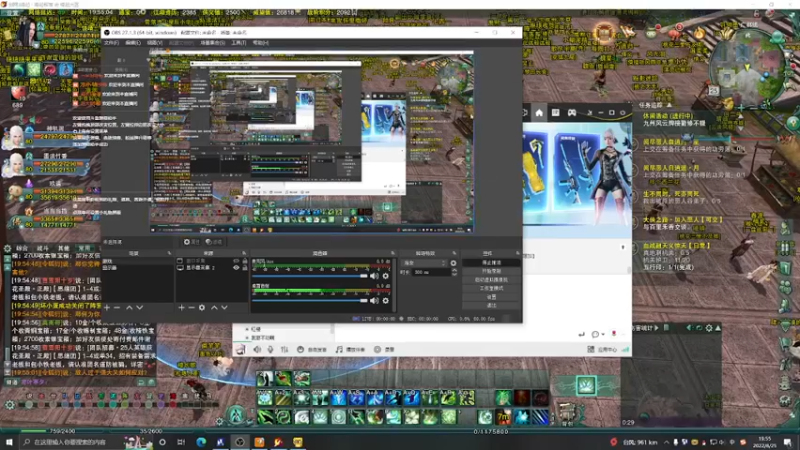This screenshot has width=800, height=450.
Task: Switch to OBS Studio on taskbar
Action: click(x=240, y=442)
